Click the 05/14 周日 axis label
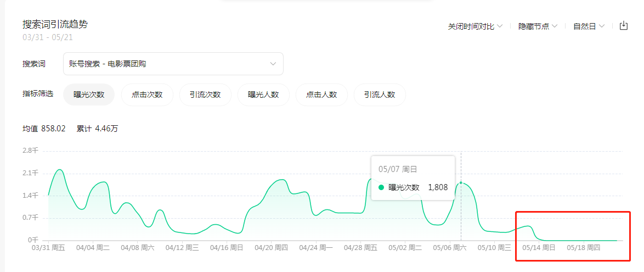The height and width of the screenshot is (272, 644). (x=539, y=248)
